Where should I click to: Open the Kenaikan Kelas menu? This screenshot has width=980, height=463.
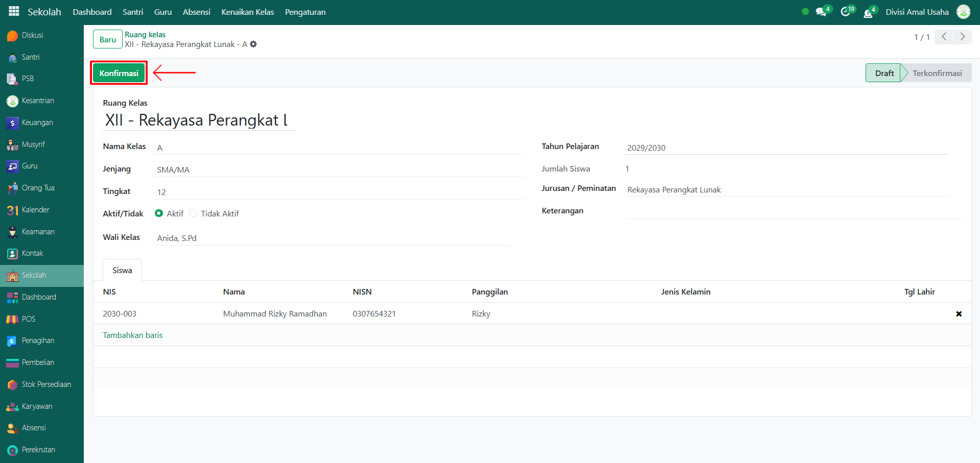[247, 12]
